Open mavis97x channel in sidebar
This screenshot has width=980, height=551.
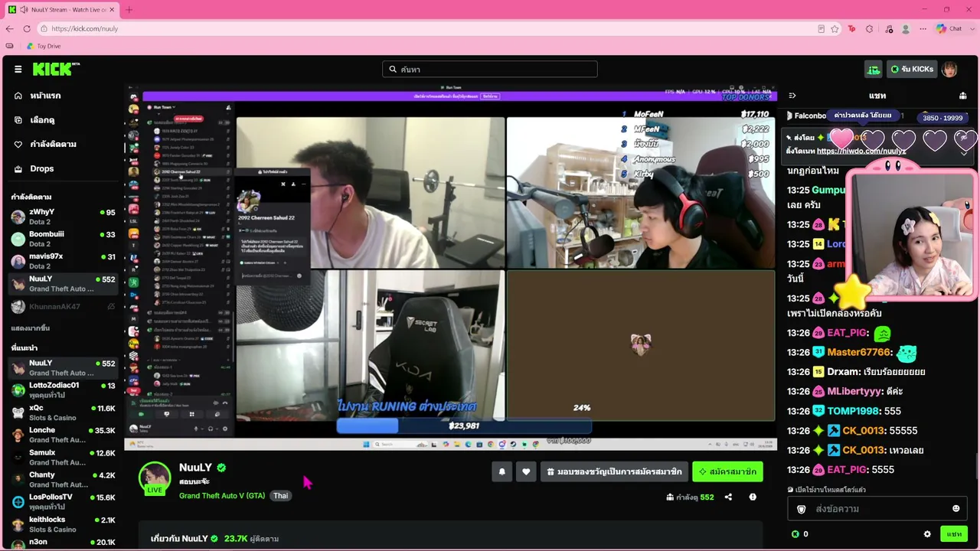point(63,261)
